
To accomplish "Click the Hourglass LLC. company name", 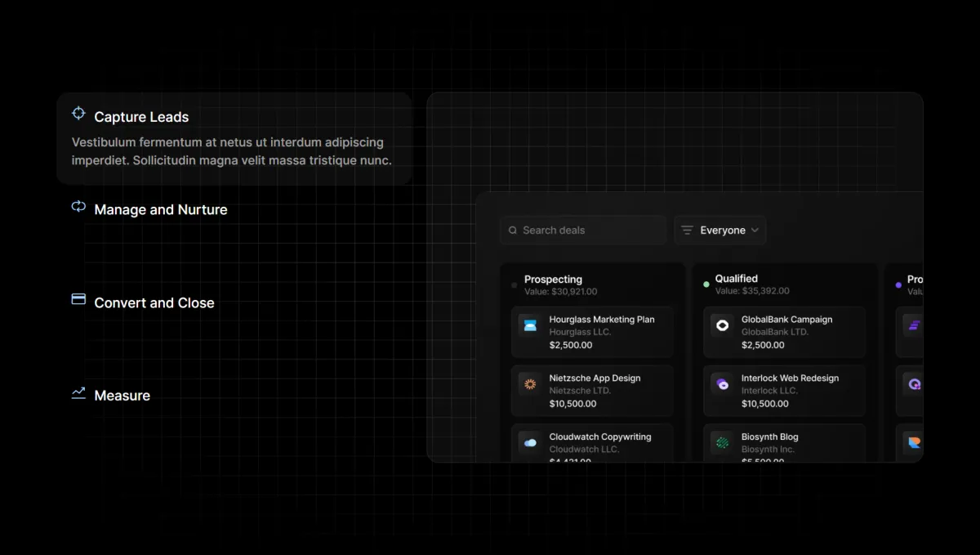I will (x=580, y=333).
